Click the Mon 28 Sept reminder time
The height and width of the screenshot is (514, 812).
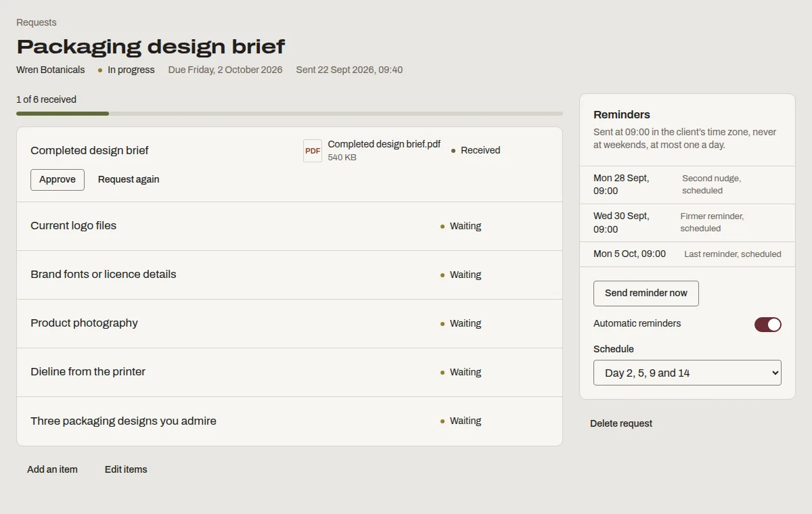pos(621,185)
